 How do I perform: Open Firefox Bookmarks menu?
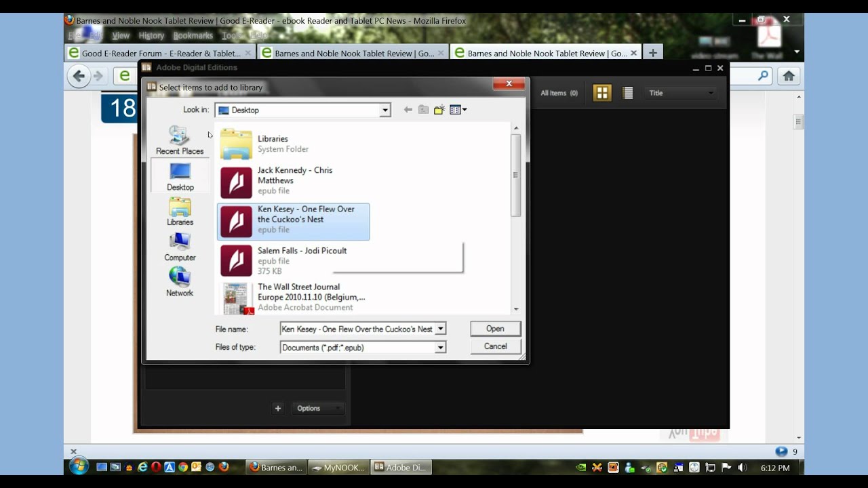[193, 35]
